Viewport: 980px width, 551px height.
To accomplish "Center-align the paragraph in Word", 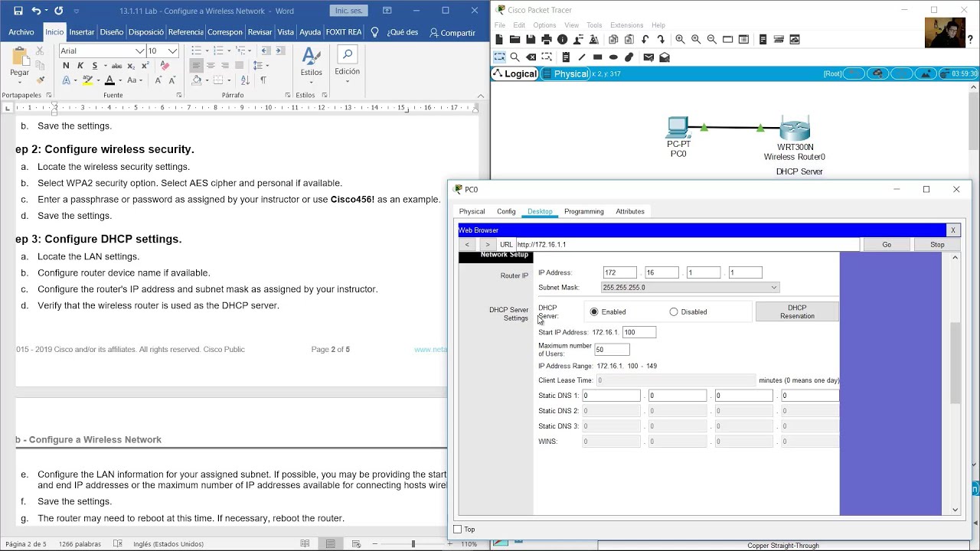I will tap(211, 66).
